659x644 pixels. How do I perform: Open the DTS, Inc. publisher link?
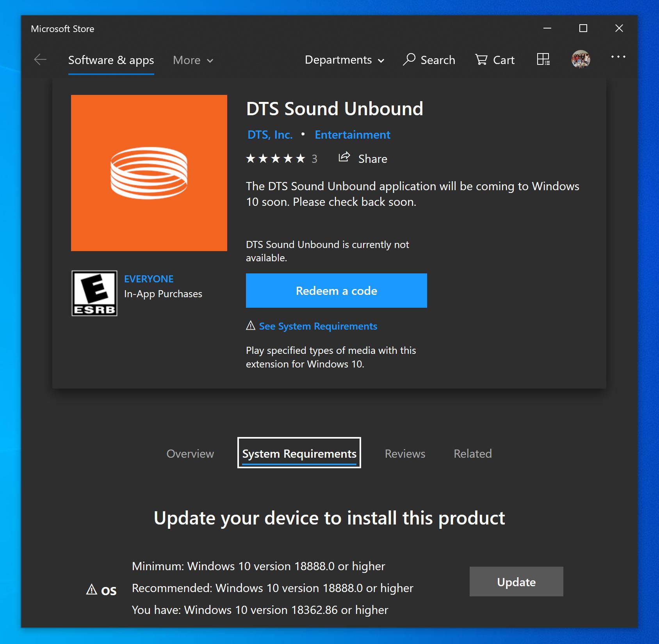click(270, 135)
